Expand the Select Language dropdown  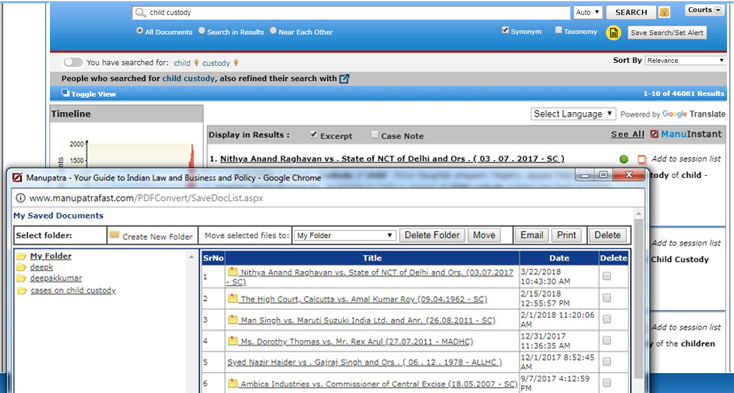[573, 114]
